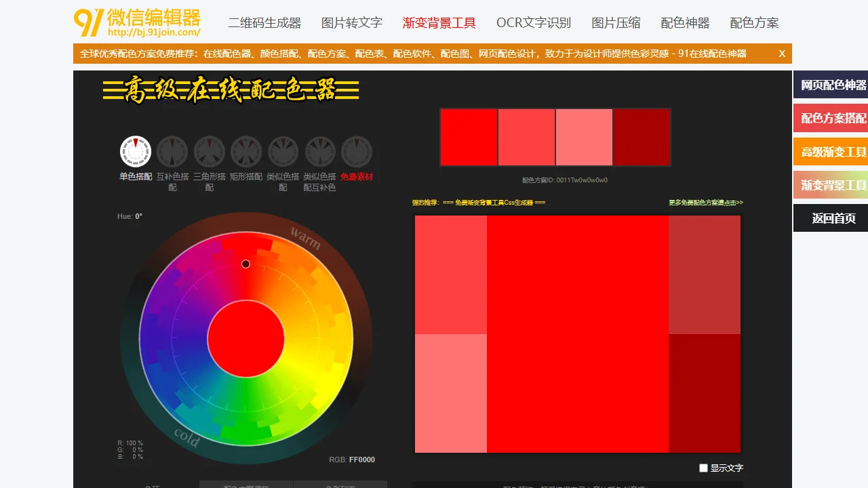Choose the 矩形搭配 rectangle scheme icon
The width and height of the screenshot is (868, 488).
[x=245, y=152]
